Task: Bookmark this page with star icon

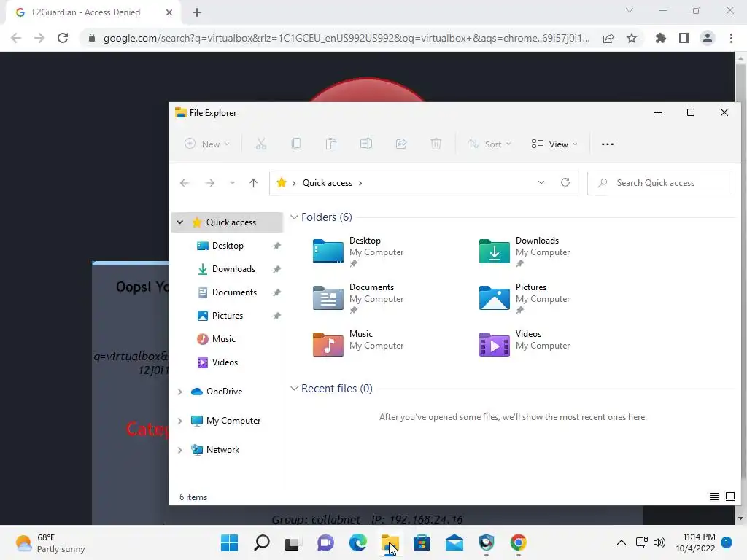Action: click(632, 38)
